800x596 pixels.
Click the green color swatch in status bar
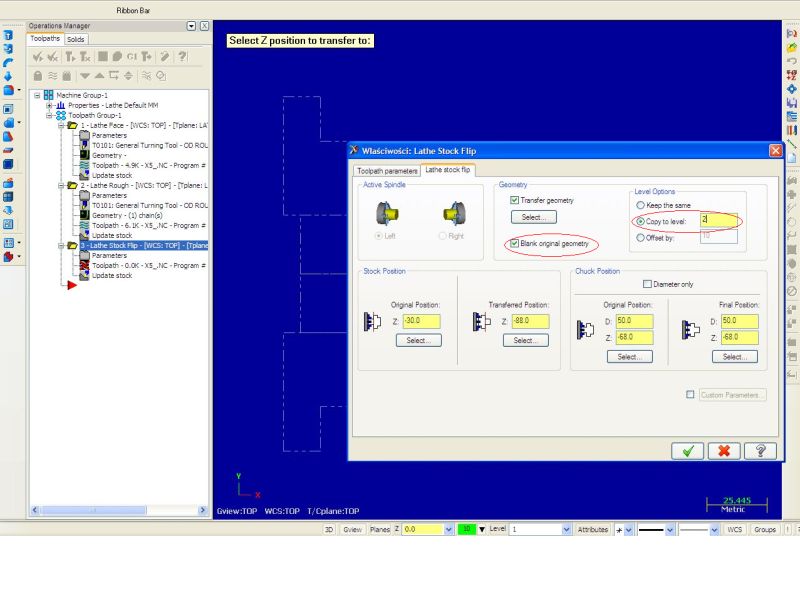pos(466,530)
